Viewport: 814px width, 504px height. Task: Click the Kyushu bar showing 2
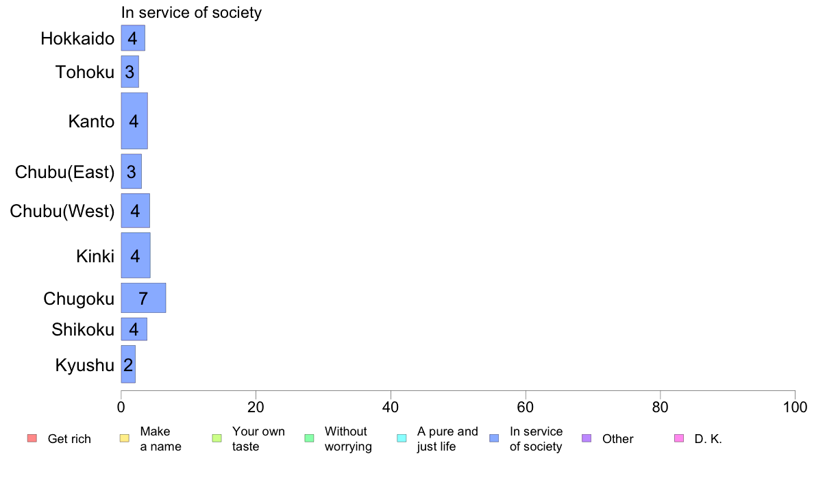pyautogui.click(x=128, y=364)
